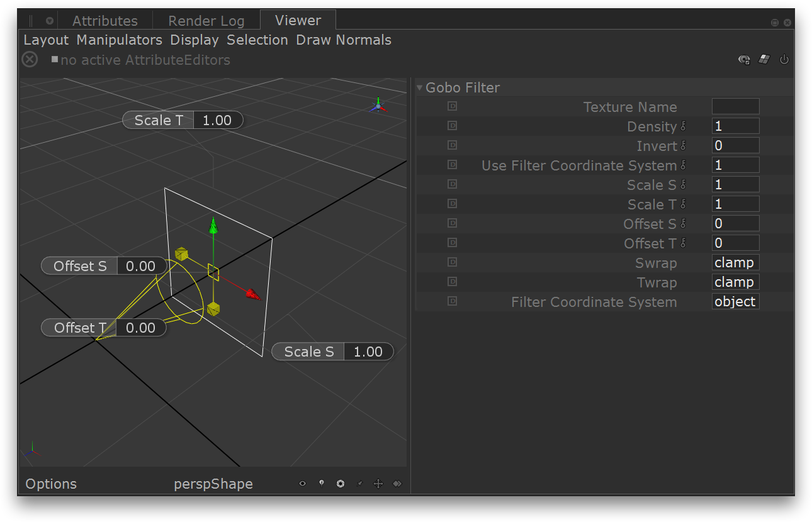Image resolution: width=812 pixels, height=522 pixels.
Task: Click the Texture Name input field
Action: 735,106
